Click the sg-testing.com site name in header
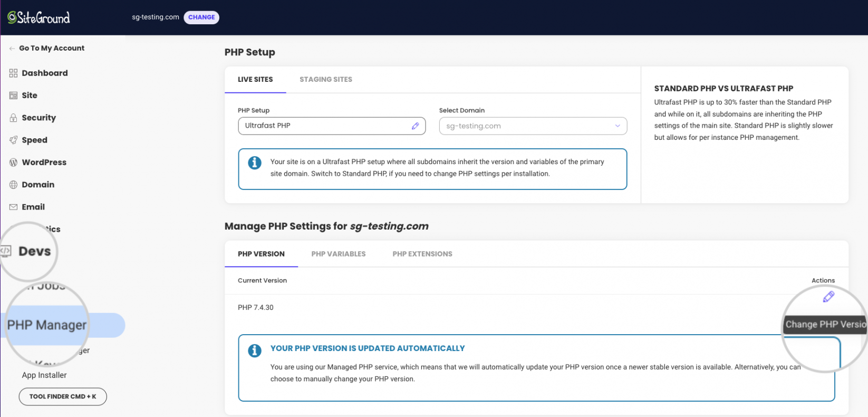 (x=156, y=17)
